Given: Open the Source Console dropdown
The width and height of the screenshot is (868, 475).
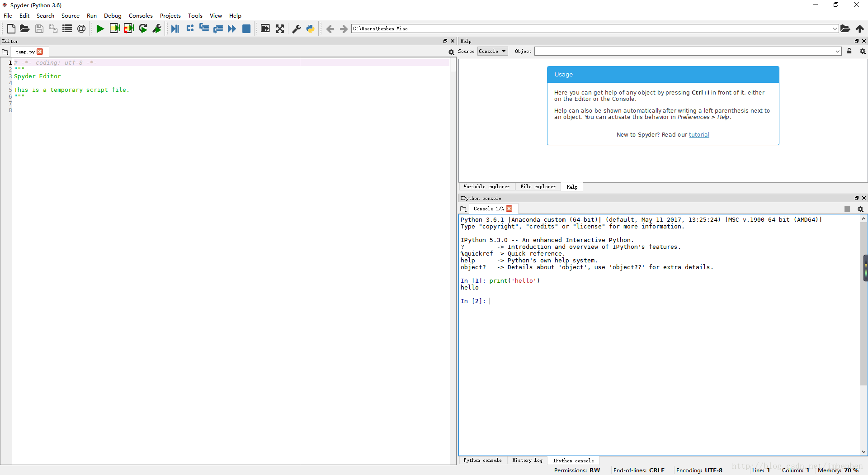Looking at the screenshot, I should coord(493,51).
